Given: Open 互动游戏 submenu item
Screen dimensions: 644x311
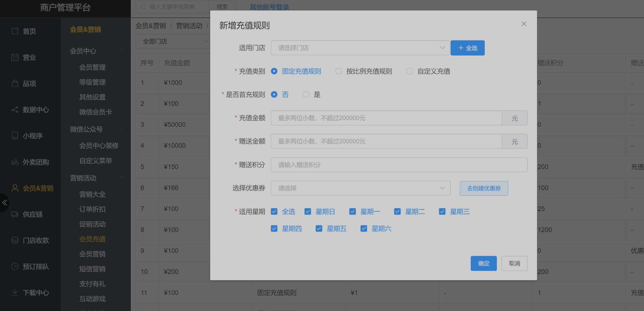Looking at the screenshot, I should pos(93,299).
